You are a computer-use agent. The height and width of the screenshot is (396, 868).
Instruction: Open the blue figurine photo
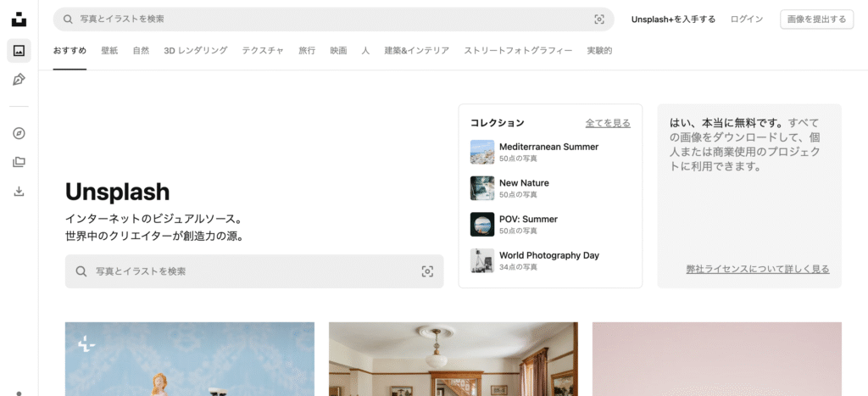coord(190,359)
